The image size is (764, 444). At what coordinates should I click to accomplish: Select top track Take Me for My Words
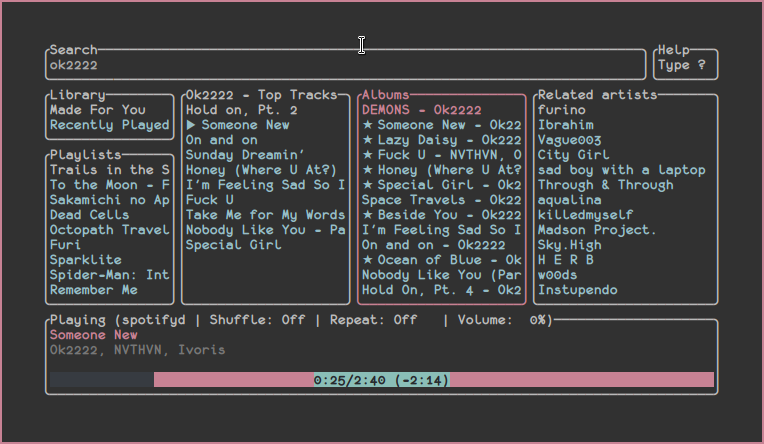[266, 215]
